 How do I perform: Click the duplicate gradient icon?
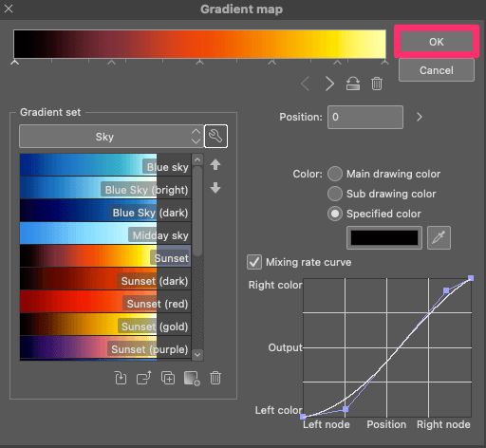(168, 378)
